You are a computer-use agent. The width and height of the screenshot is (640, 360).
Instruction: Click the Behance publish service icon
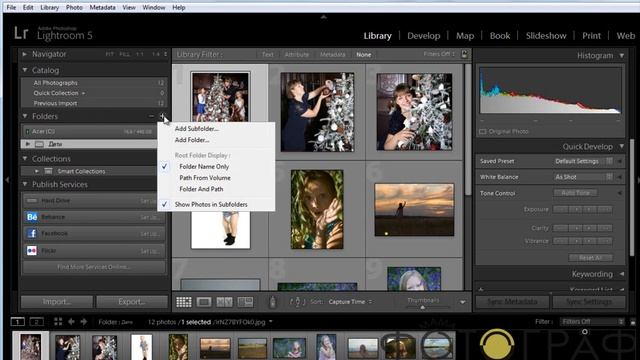32,217
